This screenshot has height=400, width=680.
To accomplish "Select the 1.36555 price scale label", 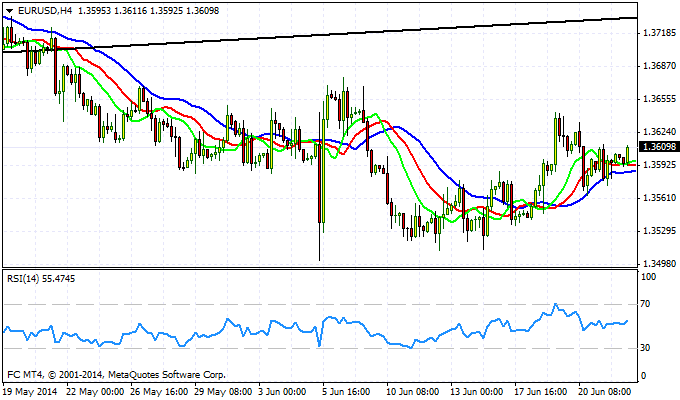I will [x=659, y=99].
